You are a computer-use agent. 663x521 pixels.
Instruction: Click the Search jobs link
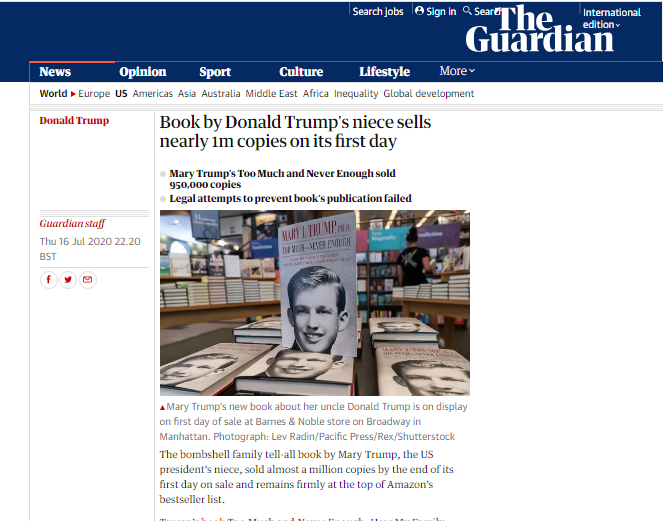point(378,11)
